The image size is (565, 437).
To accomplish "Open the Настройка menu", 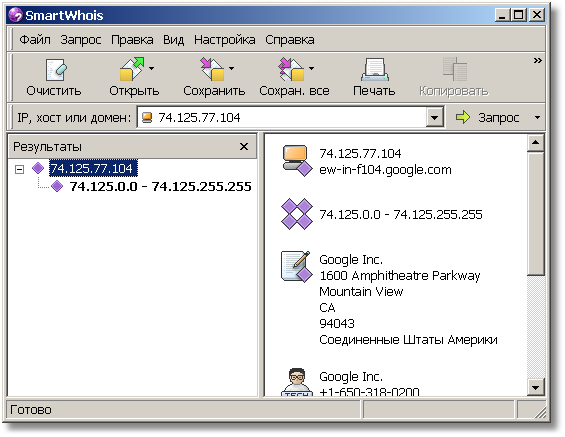I will tap(224, 40).
